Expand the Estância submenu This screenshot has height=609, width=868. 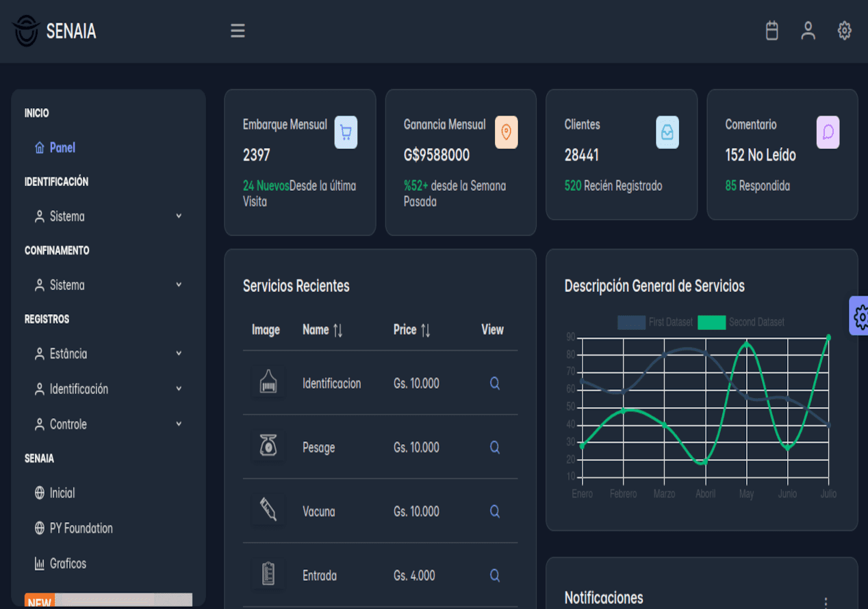pyautogui.click(x=106, y=354)
